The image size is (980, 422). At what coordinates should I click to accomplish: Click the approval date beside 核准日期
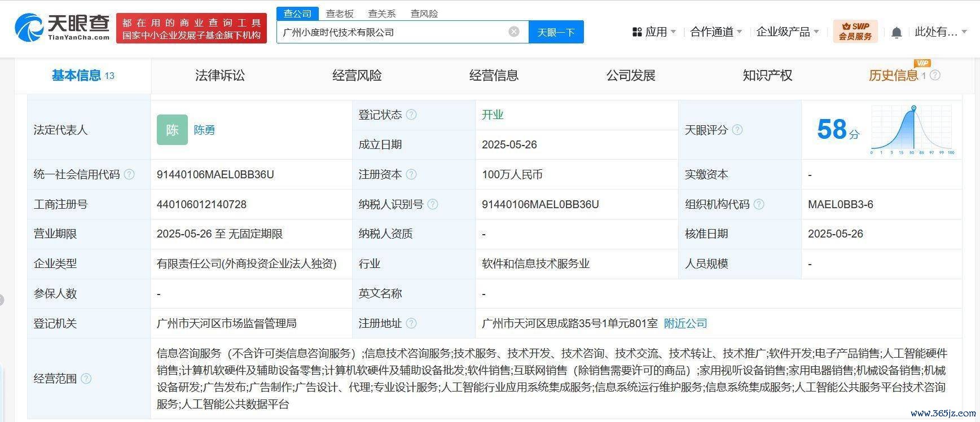click(836, 234)
